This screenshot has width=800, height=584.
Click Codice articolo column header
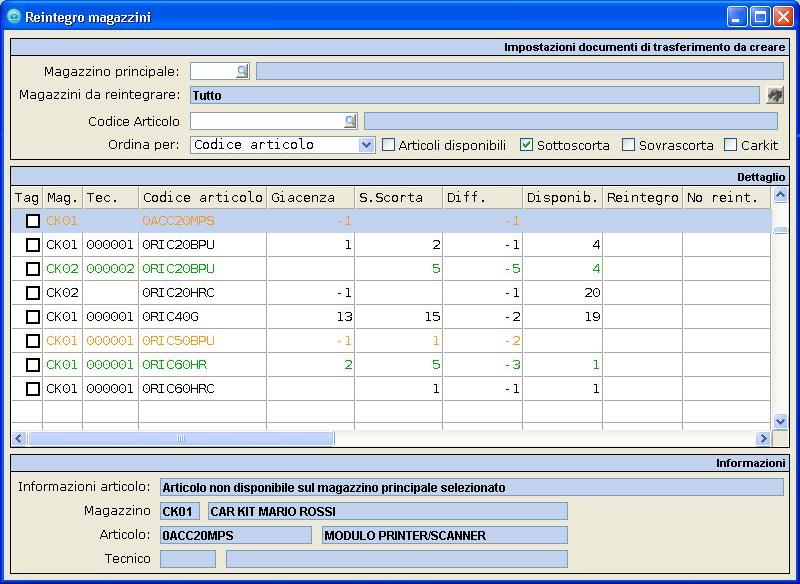point(203,197)
